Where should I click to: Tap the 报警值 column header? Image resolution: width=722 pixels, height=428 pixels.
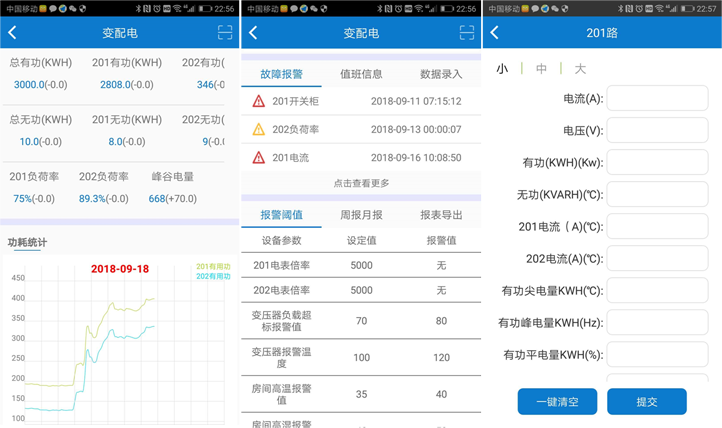[x=441, y=240]
